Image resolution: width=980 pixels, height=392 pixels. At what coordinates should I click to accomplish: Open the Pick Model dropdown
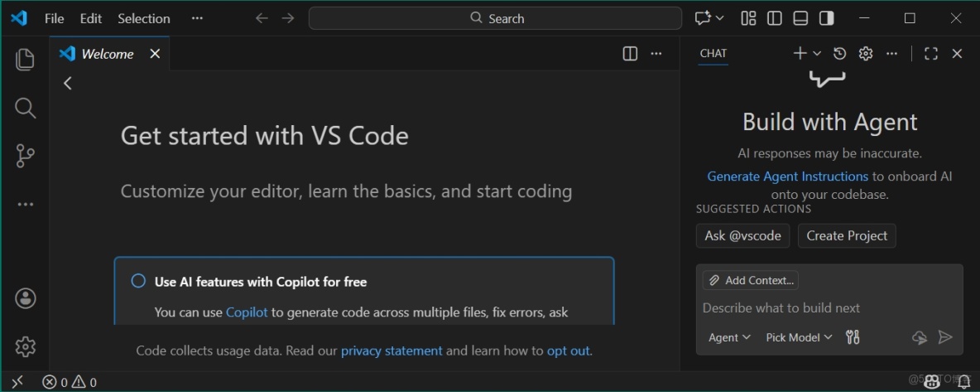[799, 337]
